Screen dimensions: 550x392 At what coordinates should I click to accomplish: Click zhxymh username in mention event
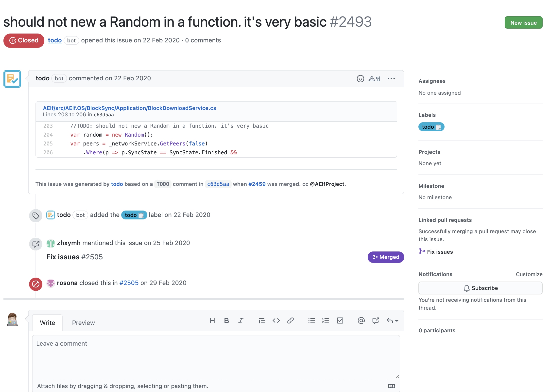point(69,243)
